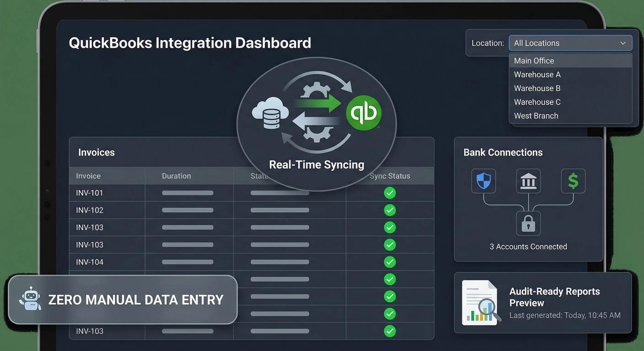The image size is (644, 351).
Task: Click the blue security shield icon
Action: point(483,181)
